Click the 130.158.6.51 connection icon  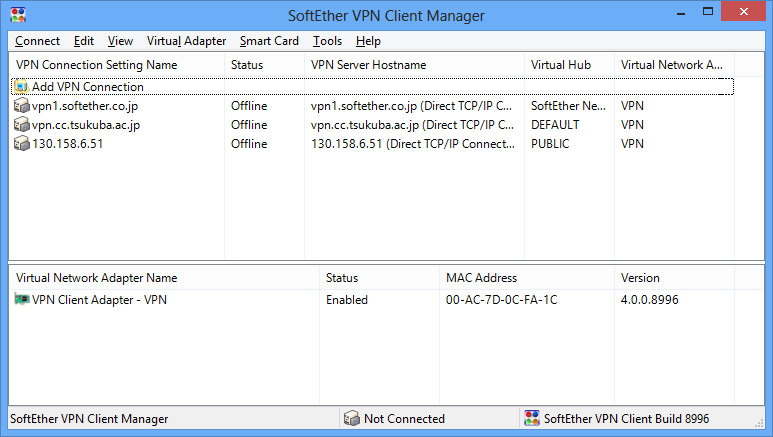(22, 144)
